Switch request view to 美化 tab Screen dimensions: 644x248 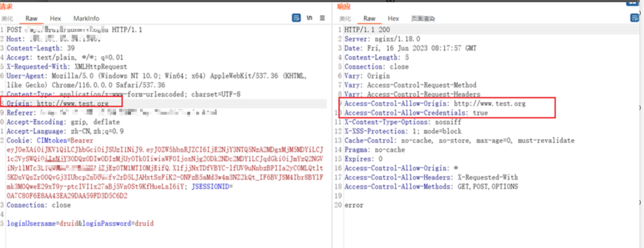[x=7, y=19]
